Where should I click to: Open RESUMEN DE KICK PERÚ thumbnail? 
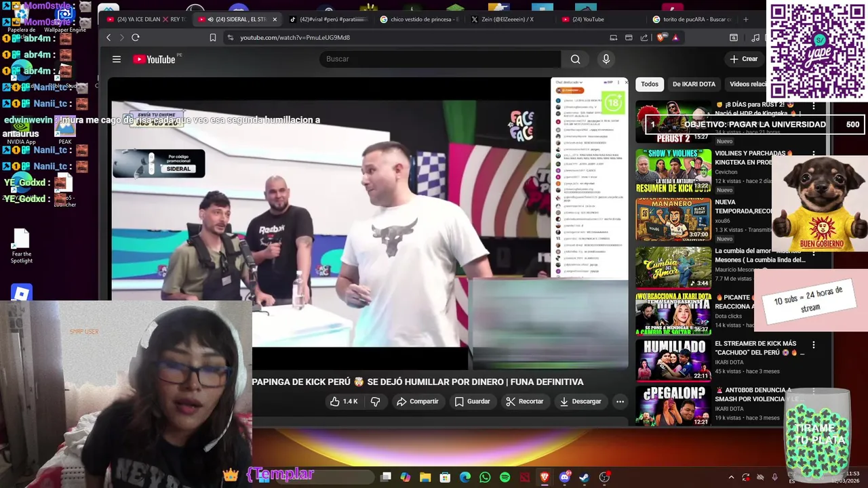(x=673, y=170)
